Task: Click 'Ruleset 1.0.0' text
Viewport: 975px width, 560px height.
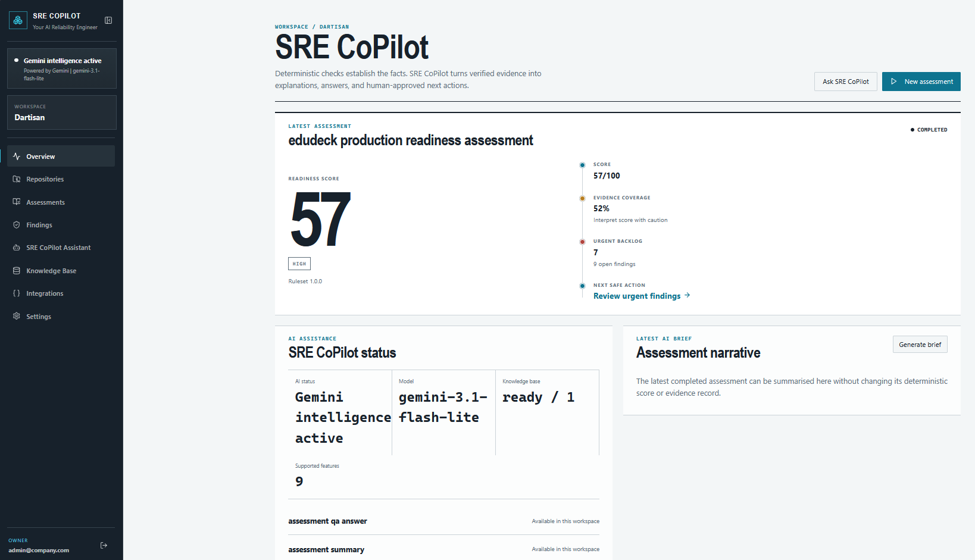Action: (305, 281)
